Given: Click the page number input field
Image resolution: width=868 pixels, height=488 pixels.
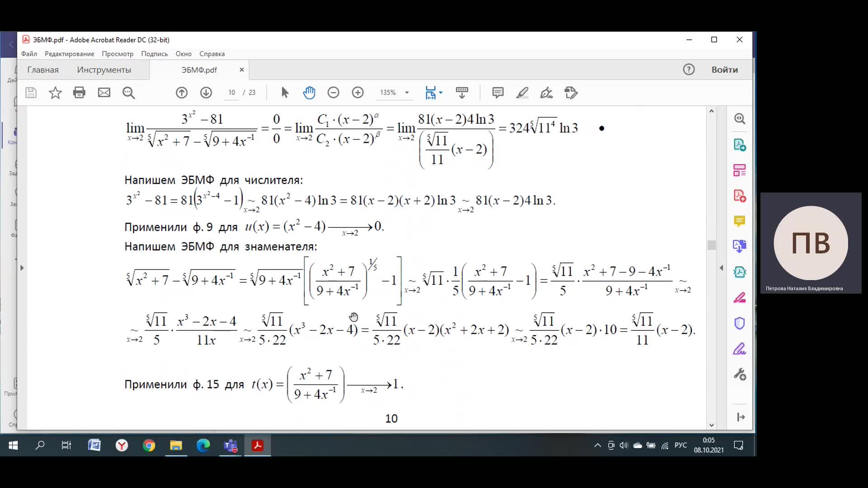Looking at the screenshot, I should 231,93.
